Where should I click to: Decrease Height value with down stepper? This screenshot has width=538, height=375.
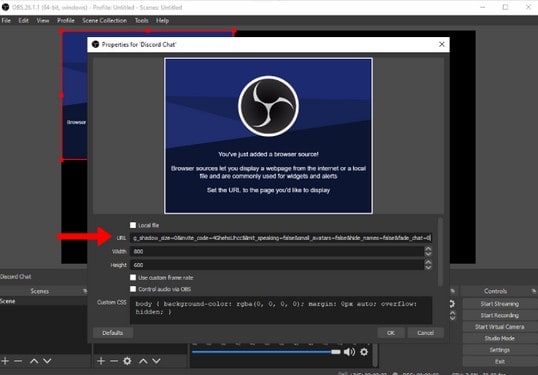tap(428, 268)
